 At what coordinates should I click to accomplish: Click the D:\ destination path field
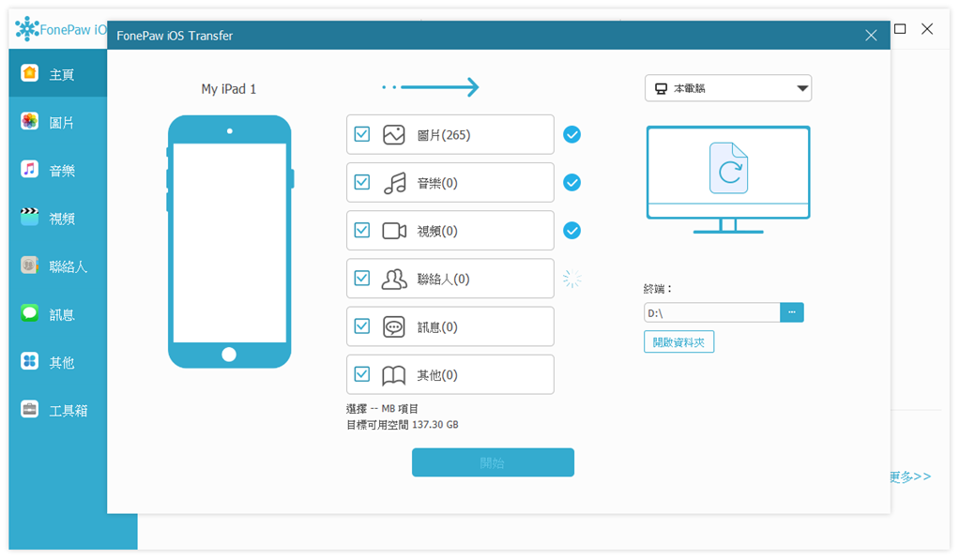pyautogui.click(x=712, y=312)
